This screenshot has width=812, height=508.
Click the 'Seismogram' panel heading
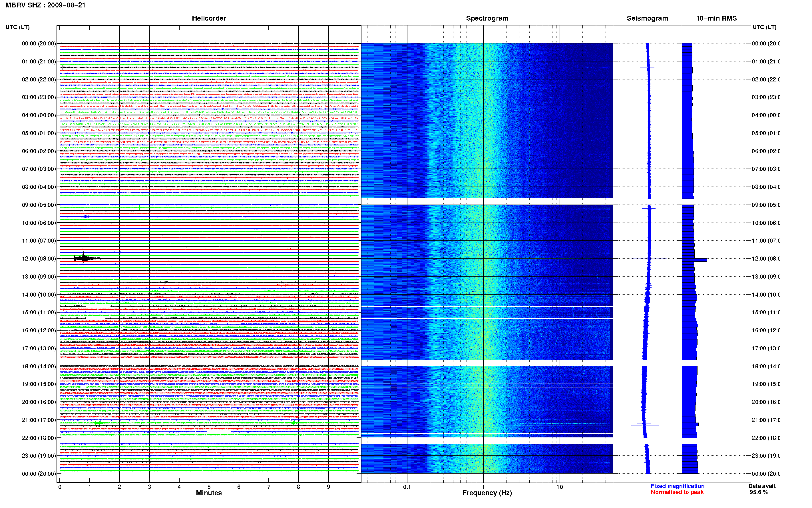(x=647, y=18)
